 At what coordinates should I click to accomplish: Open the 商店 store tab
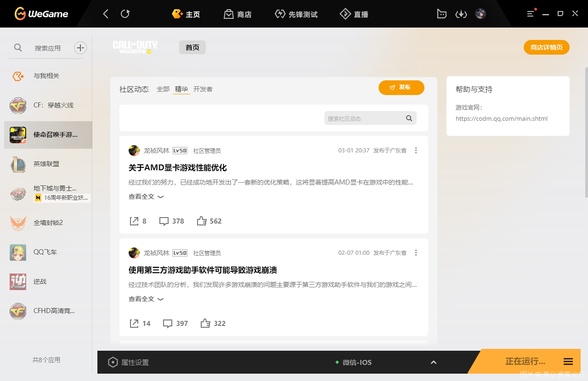click(x=237, y=14)
